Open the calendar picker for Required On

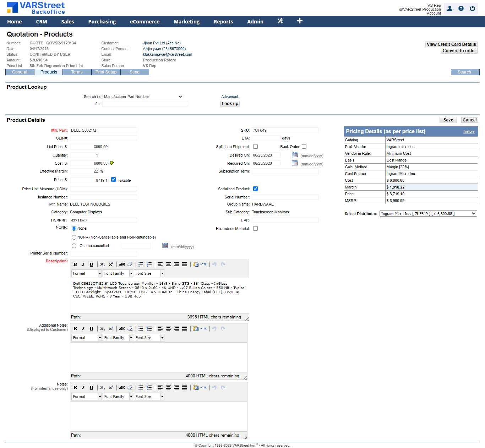point(295,163)
